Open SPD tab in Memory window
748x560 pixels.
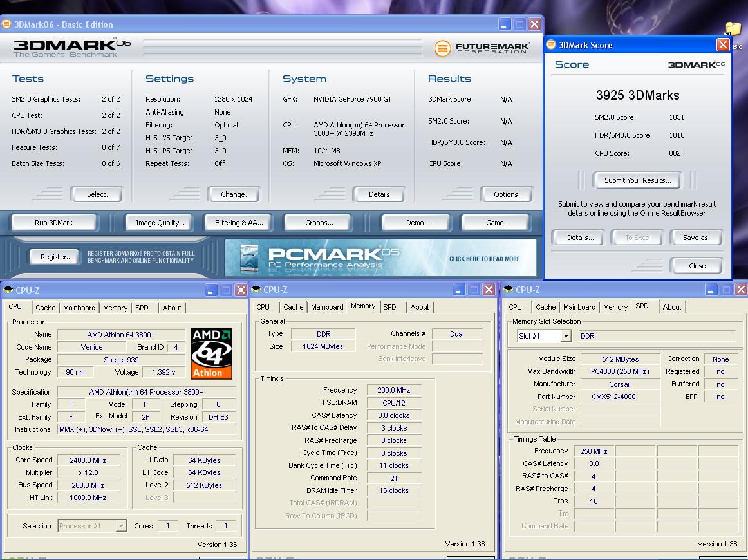389,307
